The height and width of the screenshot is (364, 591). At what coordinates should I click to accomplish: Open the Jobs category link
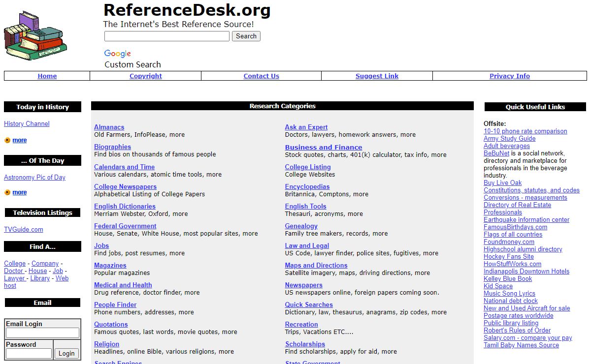pyautogui.click(x=101, y=245)
